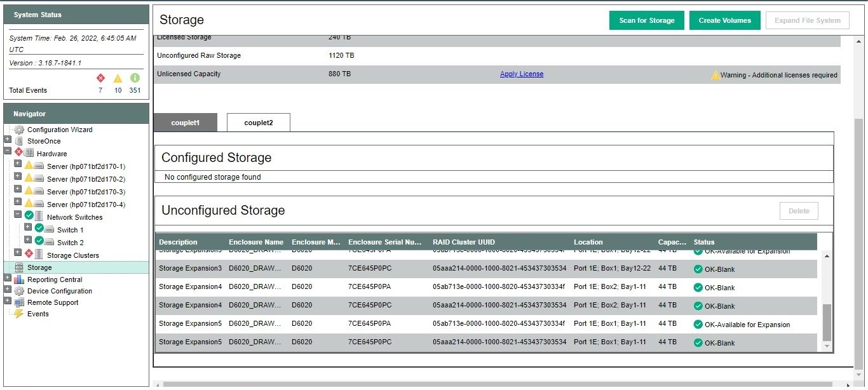868x390 pixels.
Task: Sort by the Description column header
Action: click(x=178, y=242)
